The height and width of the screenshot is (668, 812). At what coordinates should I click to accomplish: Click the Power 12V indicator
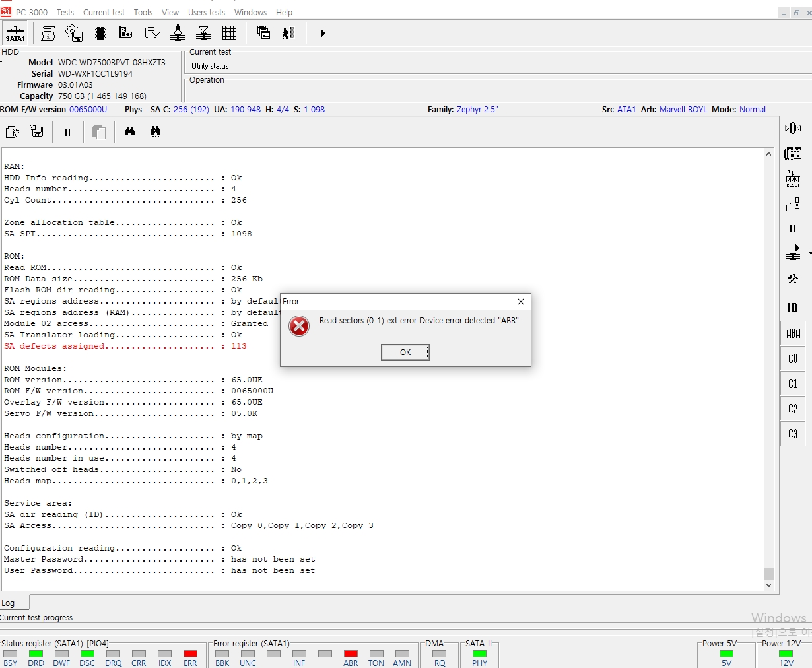click(x=786, y=654)
